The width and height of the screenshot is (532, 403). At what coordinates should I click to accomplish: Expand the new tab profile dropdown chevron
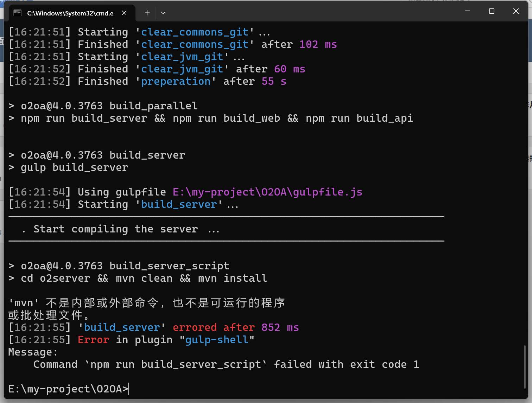coord(163,13)
